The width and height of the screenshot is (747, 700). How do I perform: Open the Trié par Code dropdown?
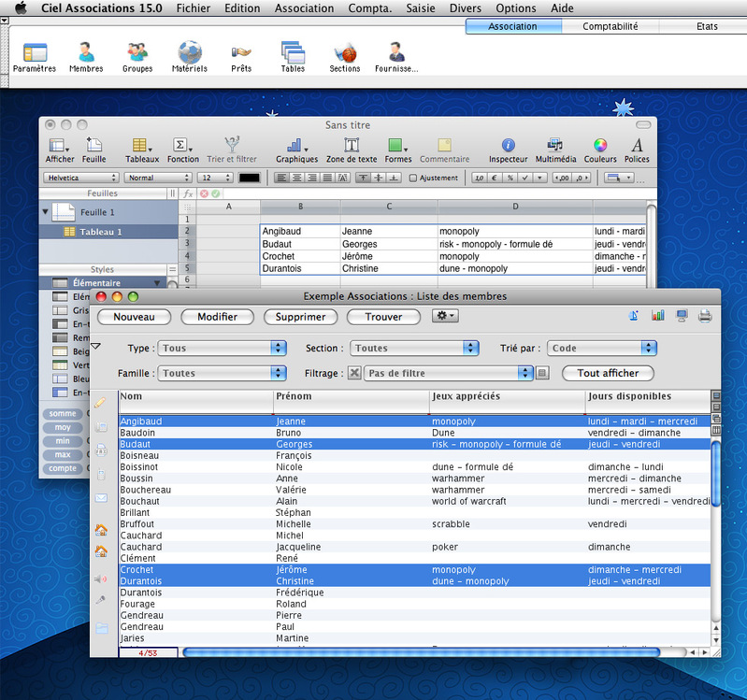click(x=602, y=348)
